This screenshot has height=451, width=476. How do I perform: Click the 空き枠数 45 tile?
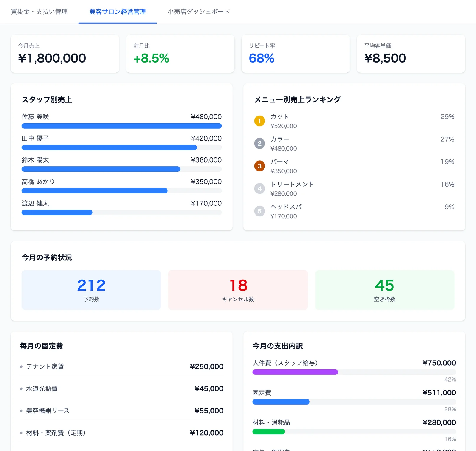[x=385, y=290]
